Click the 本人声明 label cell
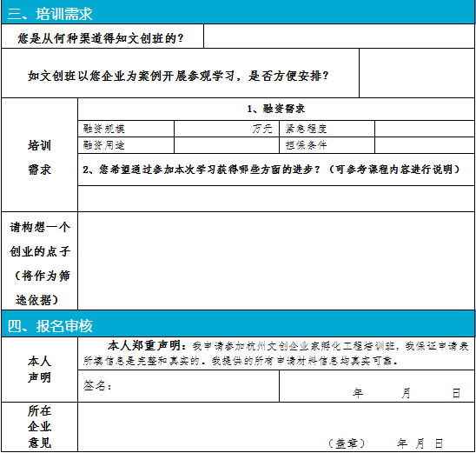Screen dimensions: 476x453 [39, 370]
